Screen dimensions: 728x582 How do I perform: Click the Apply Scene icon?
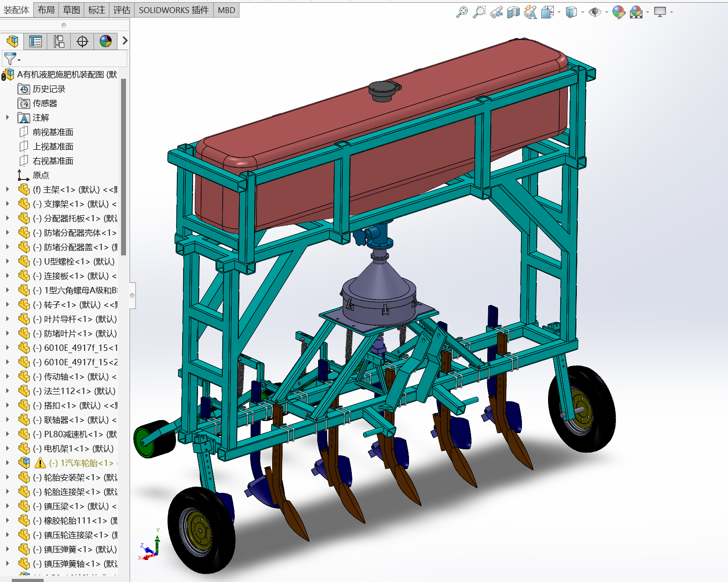point(636,12)
